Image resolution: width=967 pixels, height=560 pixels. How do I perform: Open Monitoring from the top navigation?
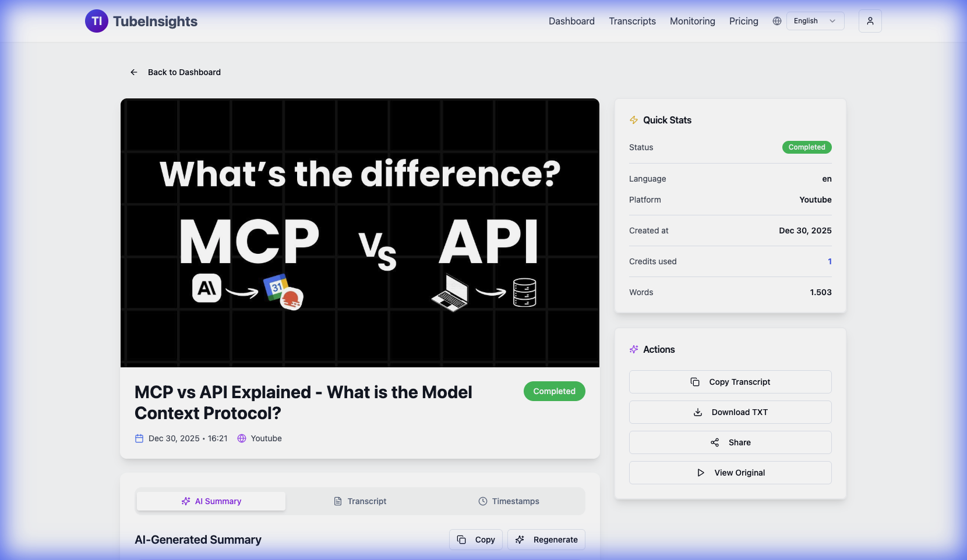pos(692,21)
